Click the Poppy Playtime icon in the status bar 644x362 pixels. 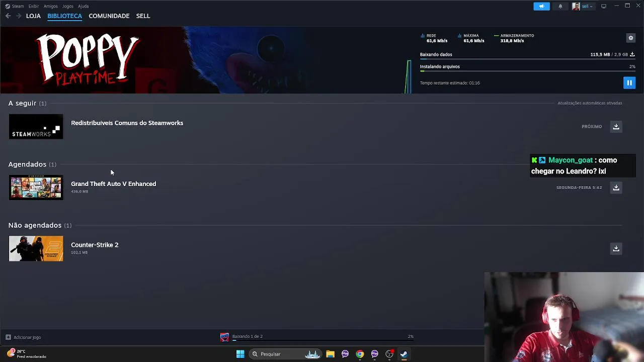tap(224, 337)
